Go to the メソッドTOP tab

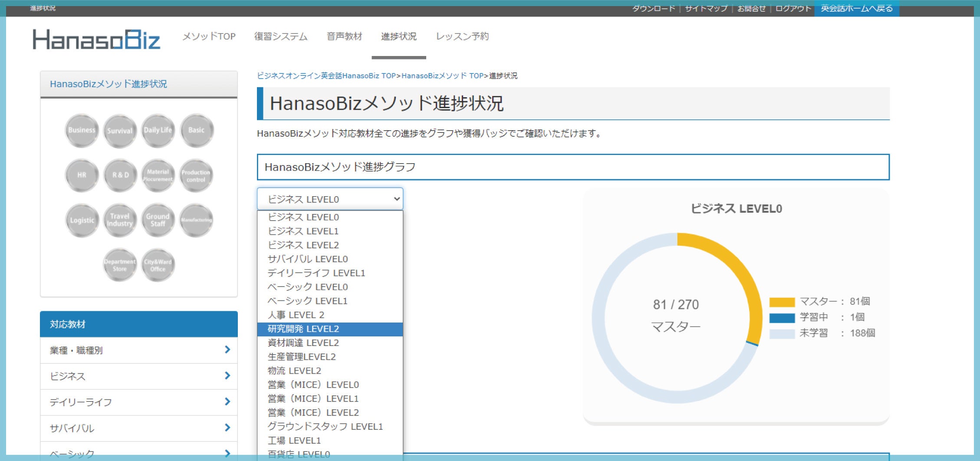tap(209, 36)
